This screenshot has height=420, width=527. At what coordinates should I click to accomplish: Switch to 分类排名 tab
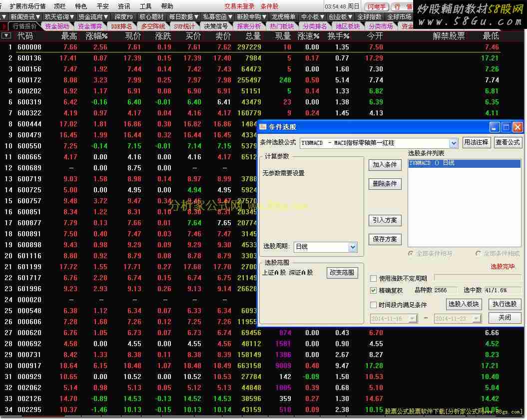315,26
